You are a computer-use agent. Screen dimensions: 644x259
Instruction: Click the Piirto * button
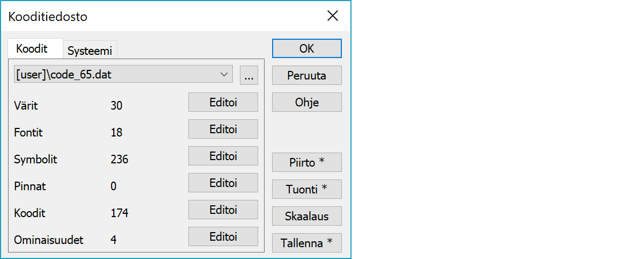[306, 162]
